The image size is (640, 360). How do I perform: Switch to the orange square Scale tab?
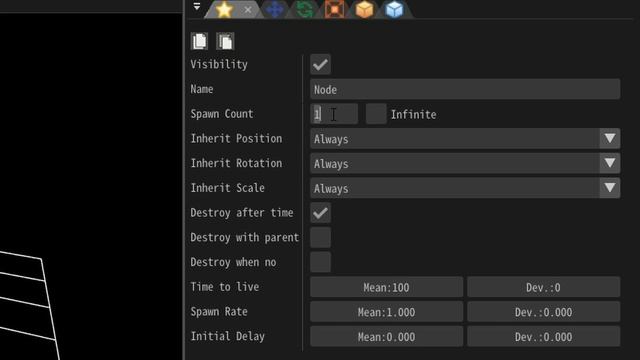click(x=334, y=9)
